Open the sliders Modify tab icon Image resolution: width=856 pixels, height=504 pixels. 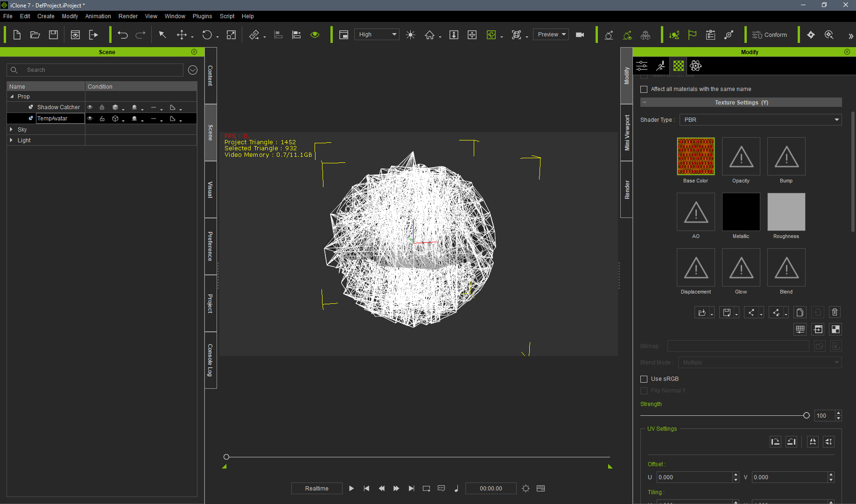pos(642,66)
